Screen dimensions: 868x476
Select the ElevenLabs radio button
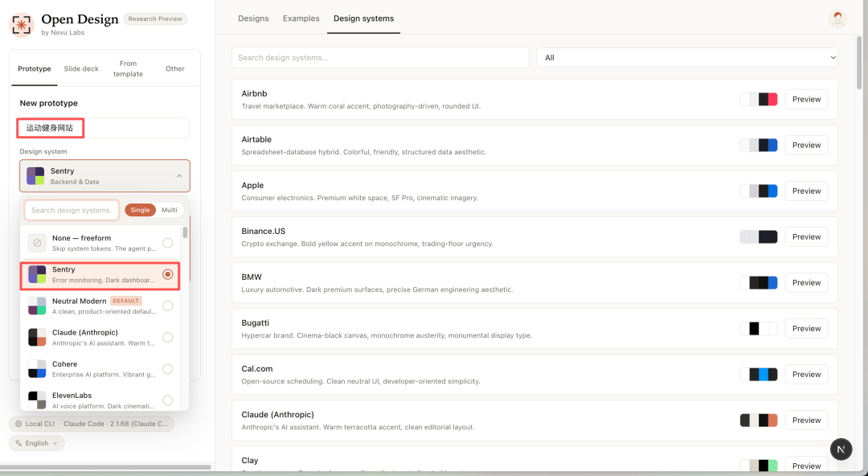point(168,400)
